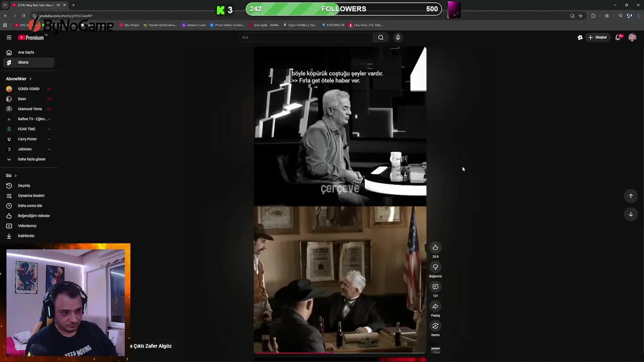This screenshot has width=644, height=362.
Task: Open the Ana Sayfa - Netflix bookmark
Action: [264, 25]
